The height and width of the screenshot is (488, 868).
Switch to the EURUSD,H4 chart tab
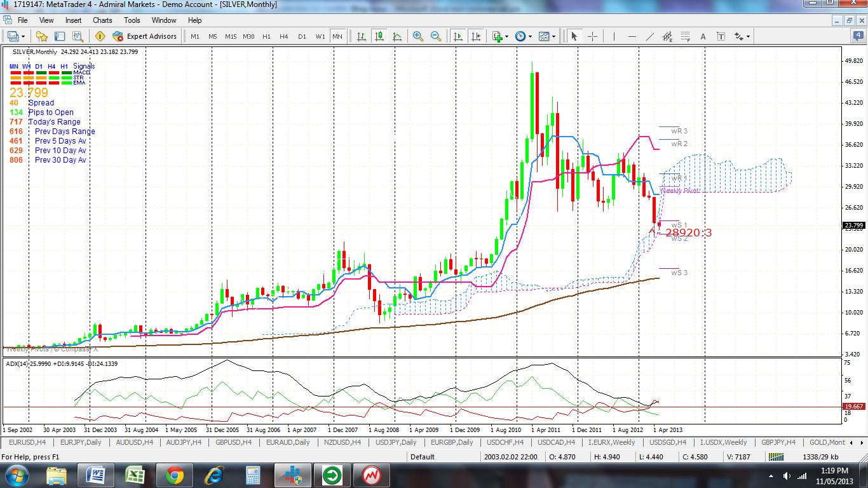point(27,442)
